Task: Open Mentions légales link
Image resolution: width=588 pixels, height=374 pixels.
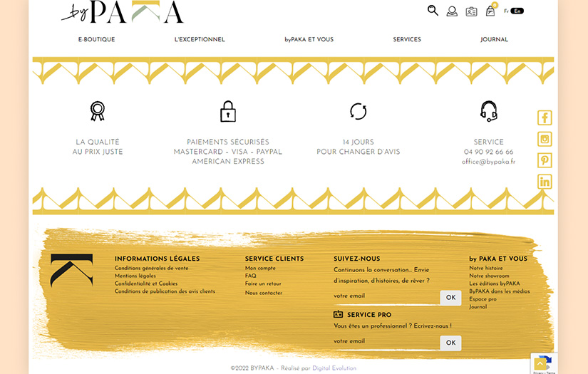Action: pyautogui.click(x=135, y=276)
